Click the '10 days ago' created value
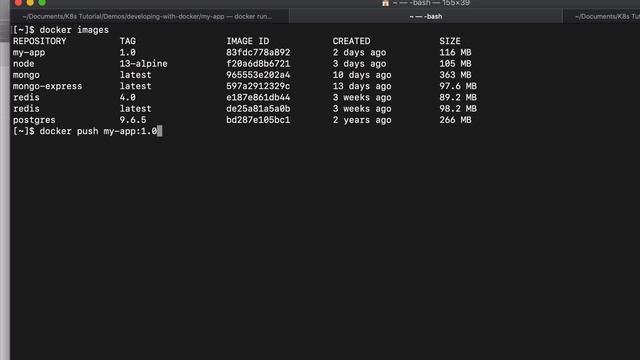Screen dimensions: 640x360 coord(362,75)
